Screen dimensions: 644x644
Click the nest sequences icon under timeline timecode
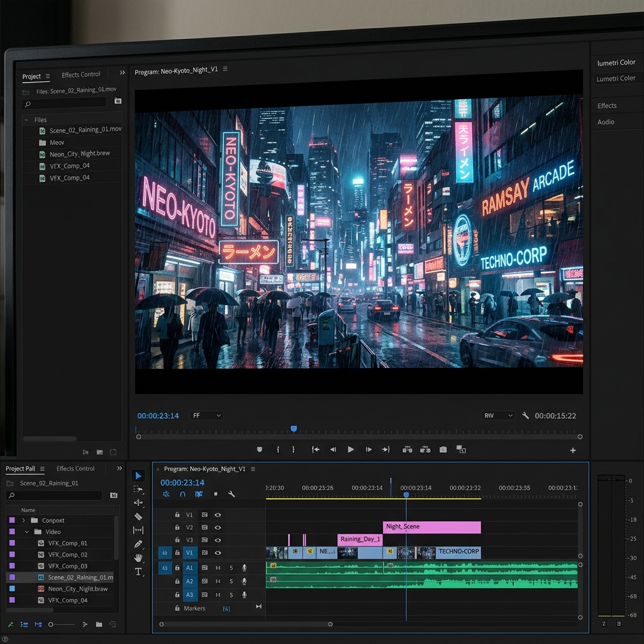[x=166, y=494]
